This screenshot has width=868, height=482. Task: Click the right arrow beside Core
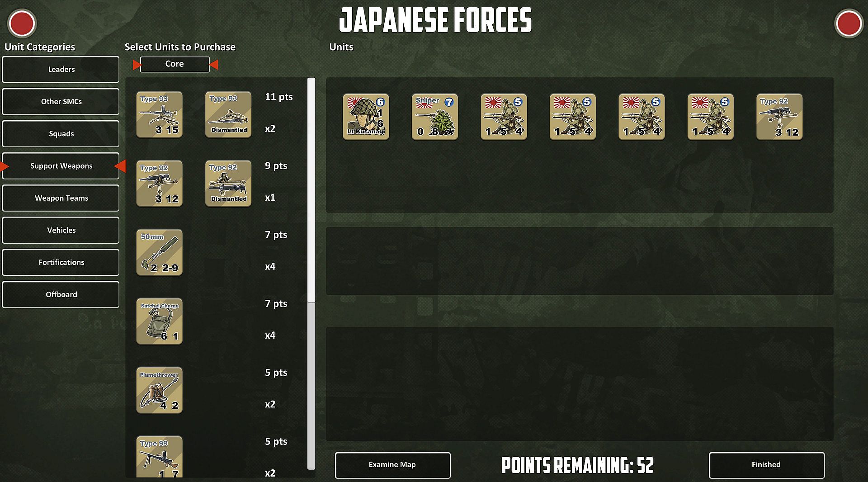214,65
